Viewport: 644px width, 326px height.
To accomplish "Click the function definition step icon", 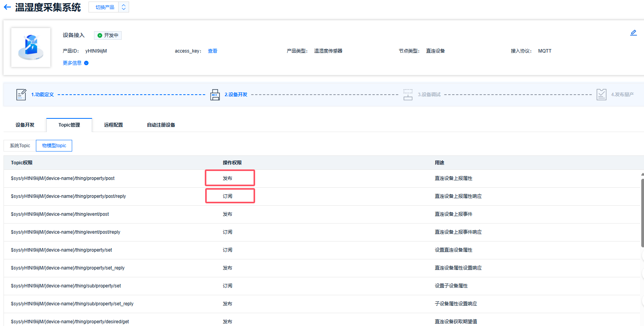I will tap(21, 95).
